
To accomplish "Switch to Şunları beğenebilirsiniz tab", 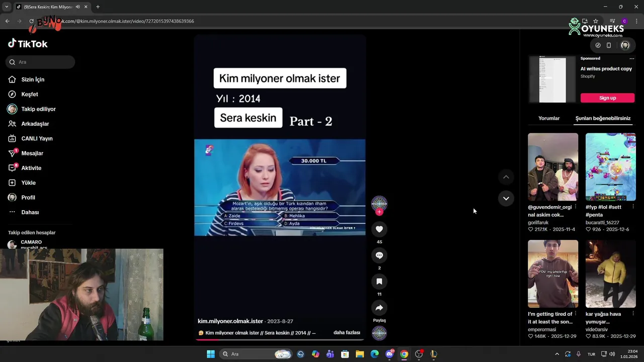I will tap(603, 118).
